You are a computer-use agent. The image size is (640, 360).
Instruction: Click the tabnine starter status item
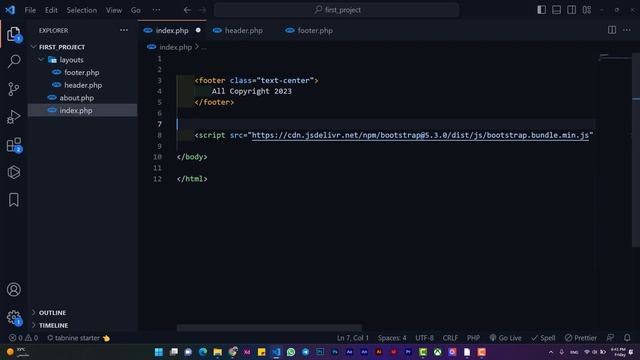tap(78, 338)
